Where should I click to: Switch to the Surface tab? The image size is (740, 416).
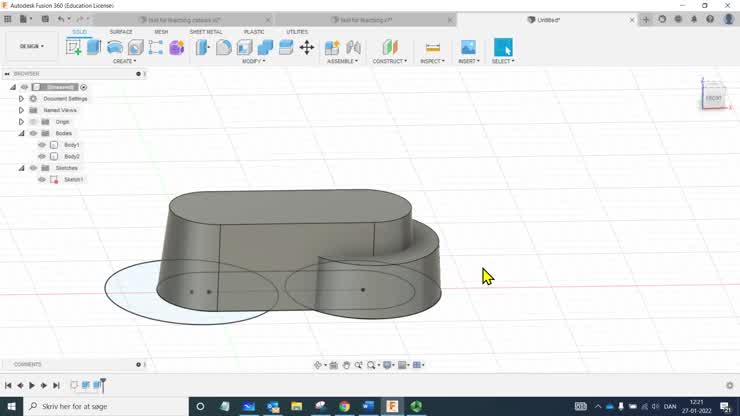(121, 32)
